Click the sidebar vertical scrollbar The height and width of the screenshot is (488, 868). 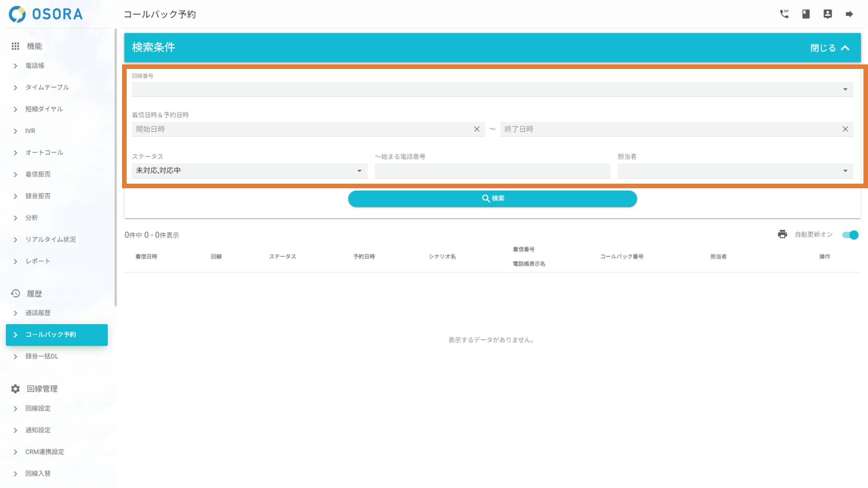[116, 168]
